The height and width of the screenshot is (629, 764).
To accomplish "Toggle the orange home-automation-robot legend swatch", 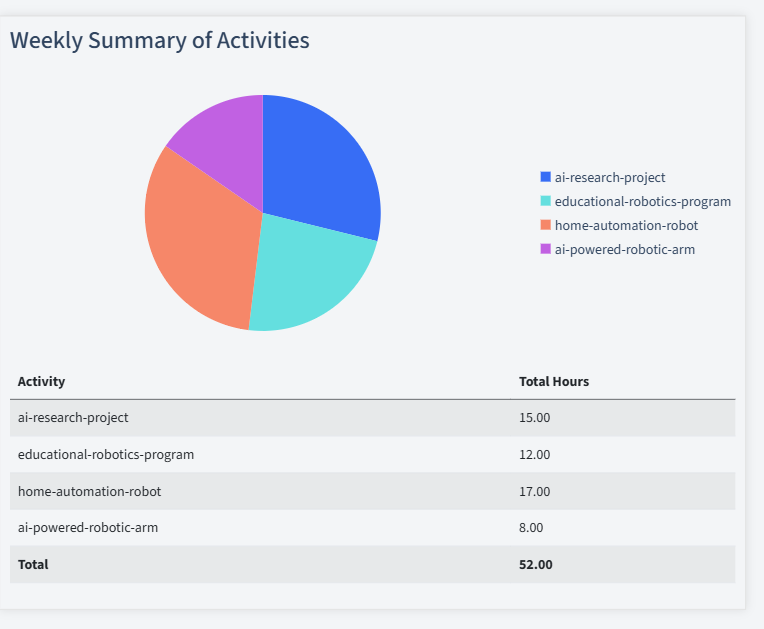I will pyautogui.click(x=545, y=225).
